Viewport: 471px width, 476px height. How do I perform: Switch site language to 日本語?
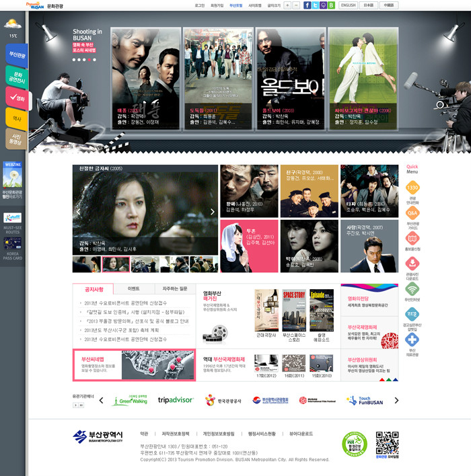[368, 5]
